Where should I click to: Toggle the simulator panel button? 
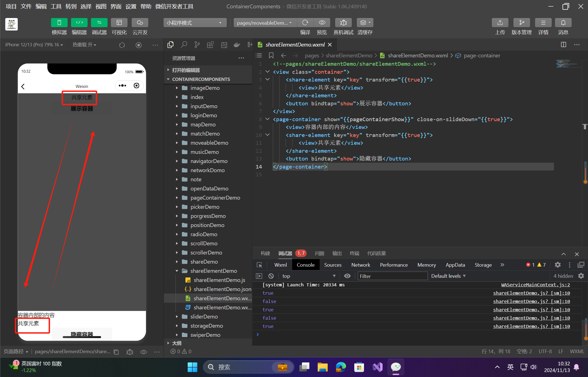tap(59, 23)
